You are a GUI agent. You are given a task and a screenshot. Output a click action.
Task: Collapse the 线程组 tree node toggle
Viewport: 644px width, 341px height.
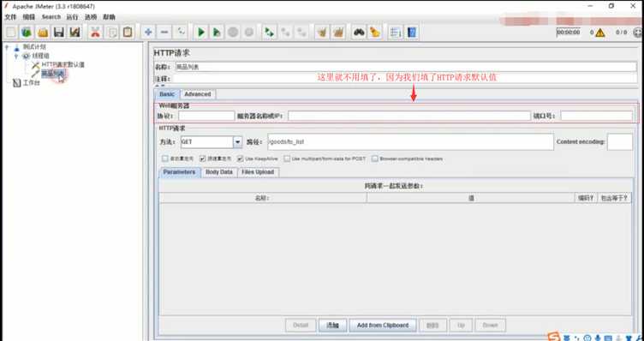tap(16, 56)
